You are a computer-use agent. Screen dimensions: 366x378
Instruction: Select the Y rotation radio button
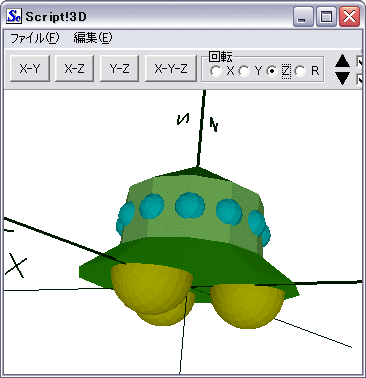point(244,71)
